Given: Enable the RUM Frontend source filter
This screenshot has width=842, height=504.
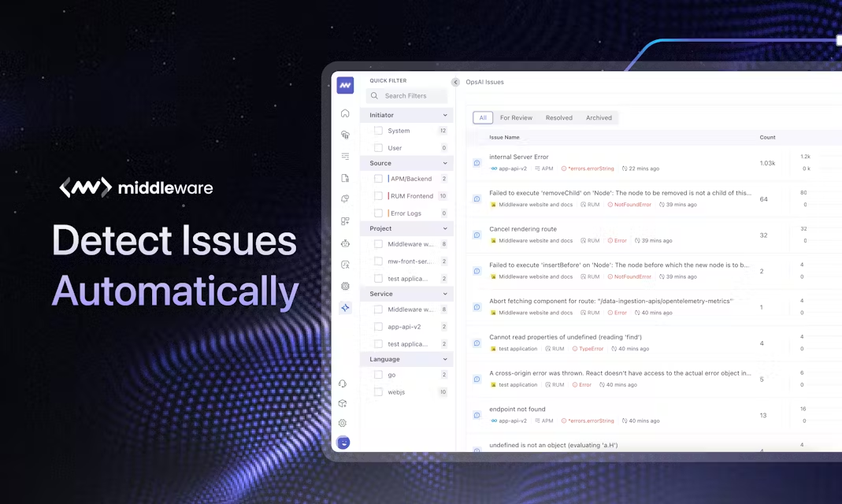Looking at the screenshot, I should click(379, 196).
